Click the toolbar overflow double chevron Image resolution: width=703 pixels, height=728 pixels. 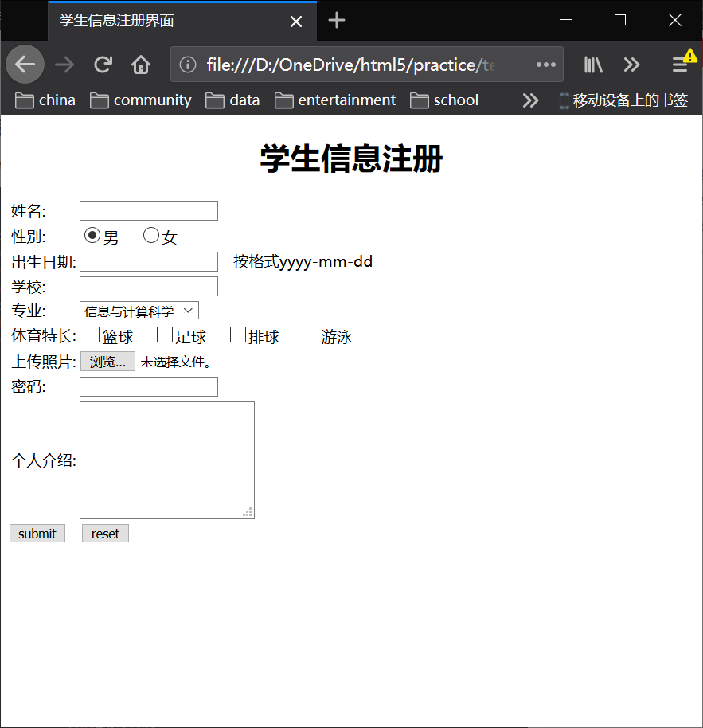pos(631,65)
